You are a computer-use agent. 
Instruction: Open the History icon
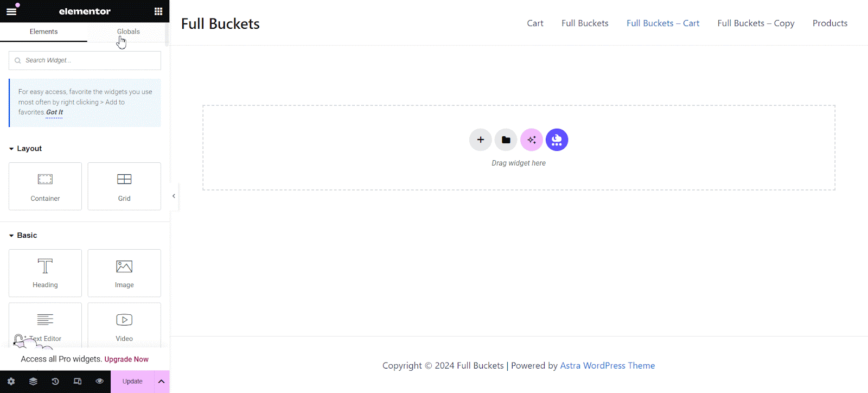tap(55, 382)
